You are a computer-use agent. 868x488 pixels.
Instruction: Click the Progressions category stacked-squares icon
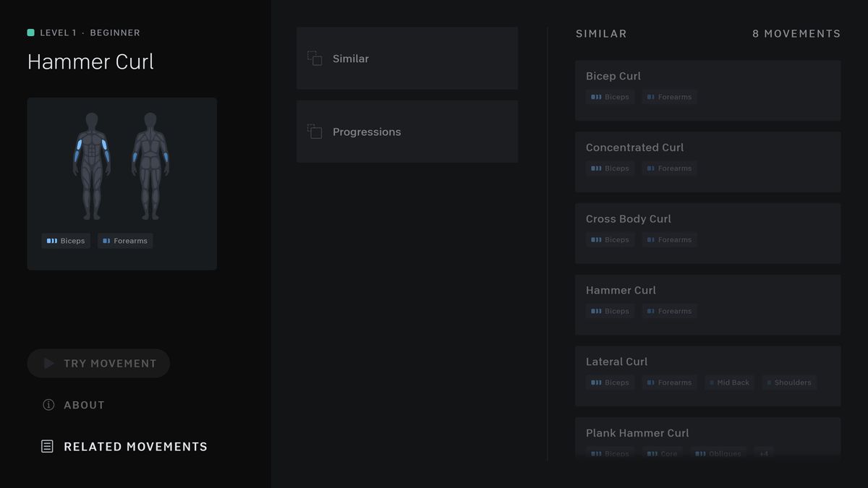point(315,132)
